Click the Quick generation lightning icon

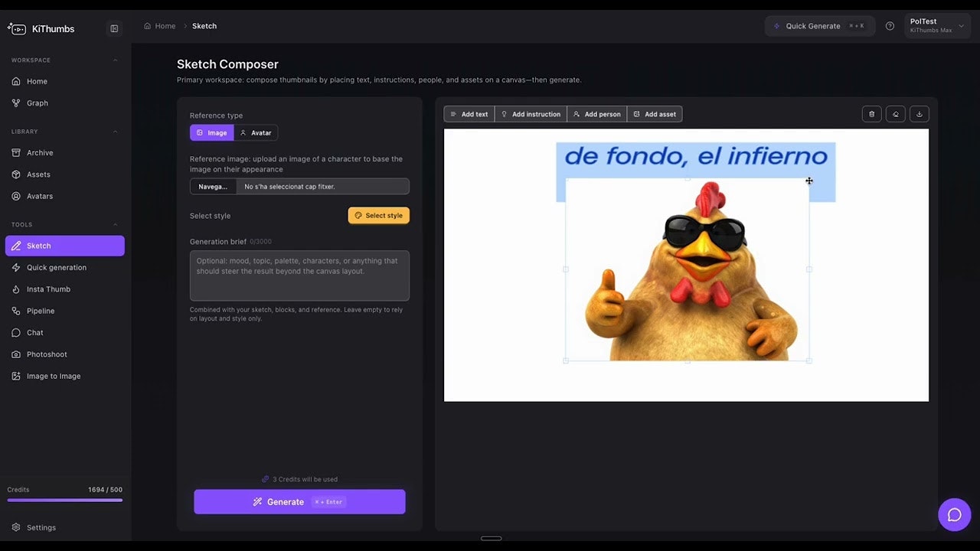click(17, 268)
